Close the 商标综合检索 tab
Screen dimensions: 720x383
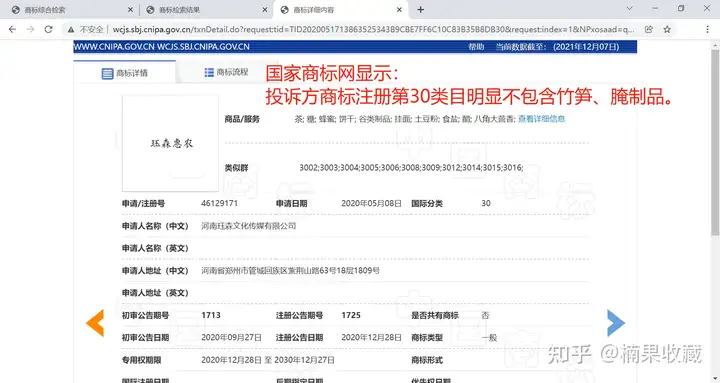pyautogui.click(x=130, y=10)
